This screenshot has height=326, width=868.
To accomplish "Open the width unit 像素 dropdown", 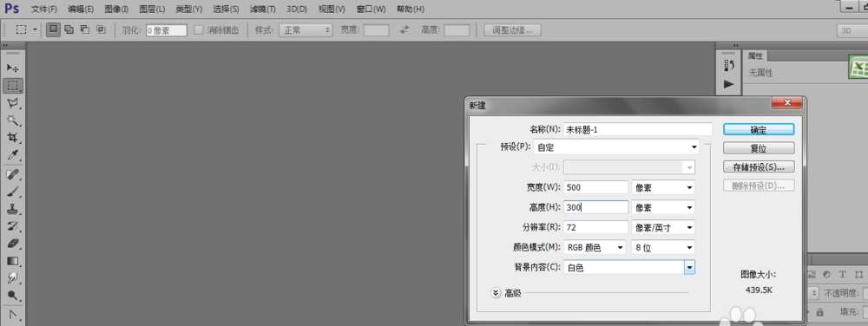I will click(662, 187).
